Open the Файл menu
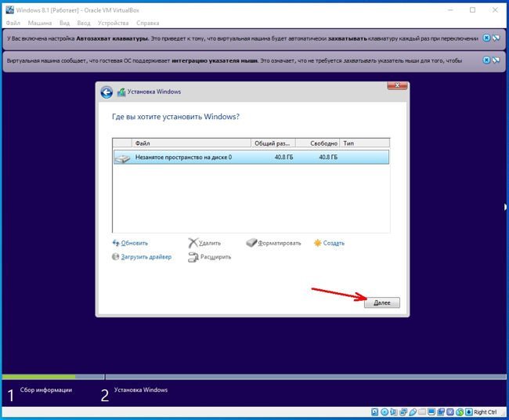The image size is (509, 420). 13,23
